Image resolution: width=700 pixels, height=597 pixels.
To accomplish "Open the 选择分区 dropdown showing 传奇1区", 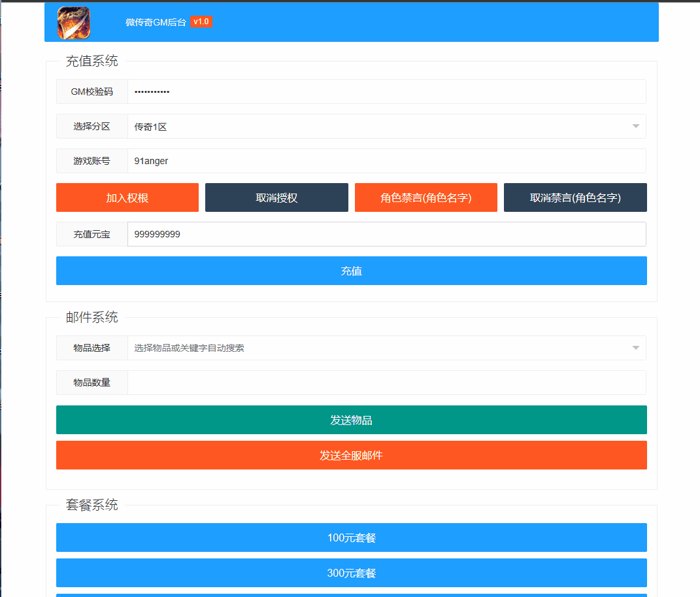I will pyautogui.click(x=386, y=126).
